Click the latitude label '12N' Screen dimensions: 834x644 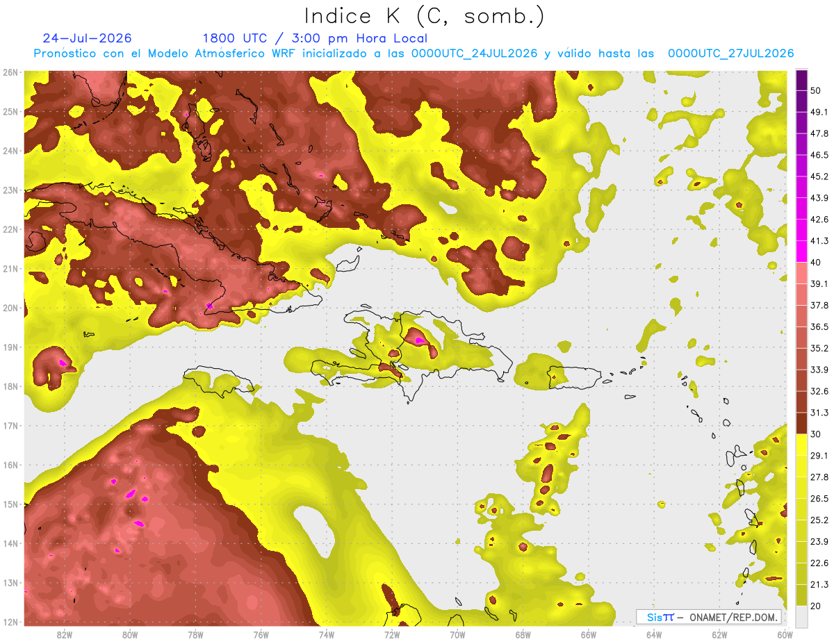pyautogui.click(x=10, y=622)
